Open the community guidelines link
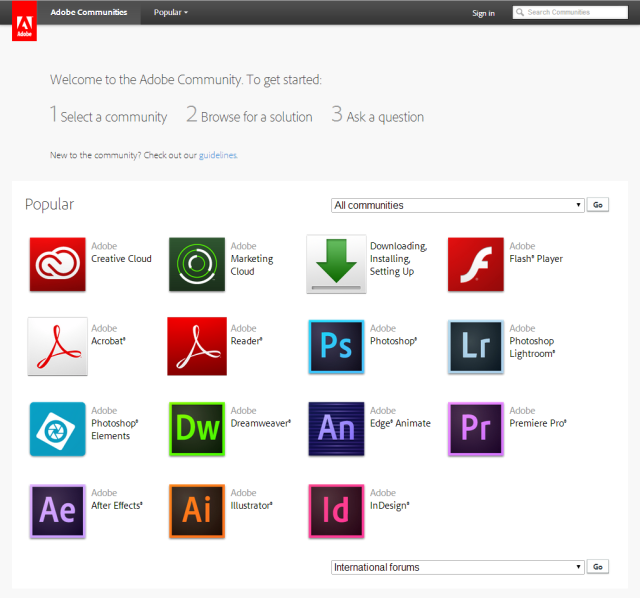The width and height of the screenshot is (640, 598). [218, 155]
